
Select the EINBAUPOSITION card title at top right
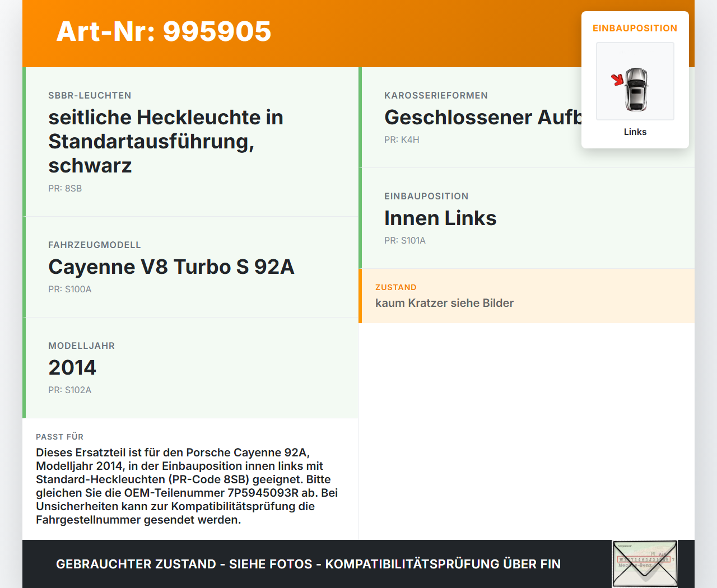pos(635,28)
